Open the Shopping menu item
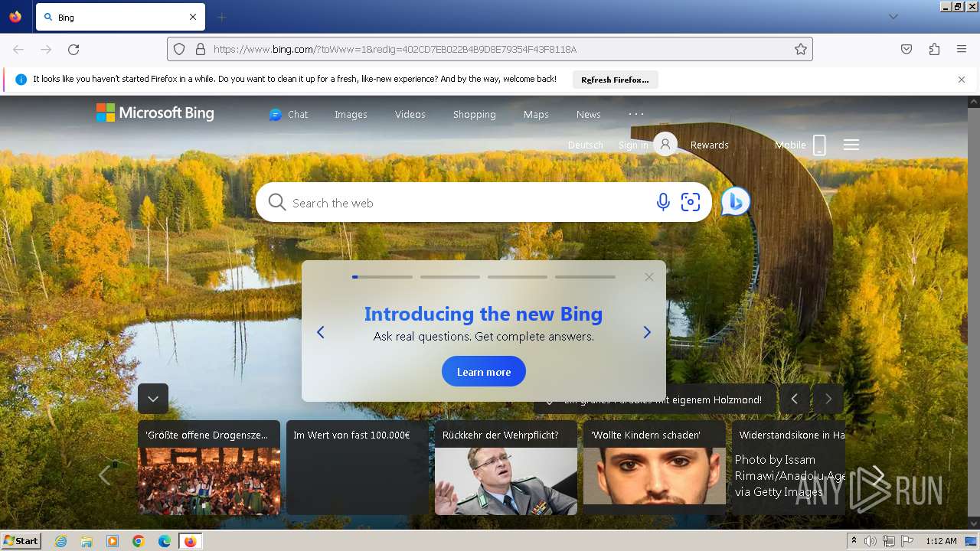 (474, 114)
